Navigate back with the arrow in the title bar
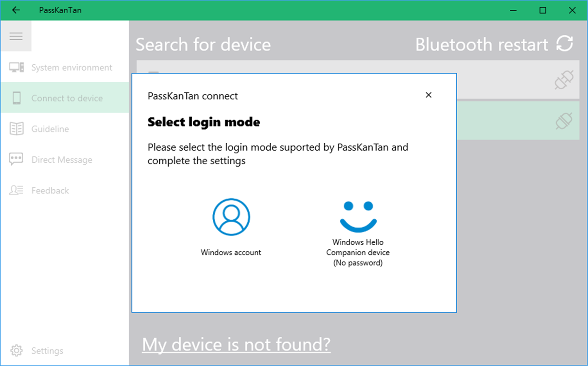 [15, 10]
